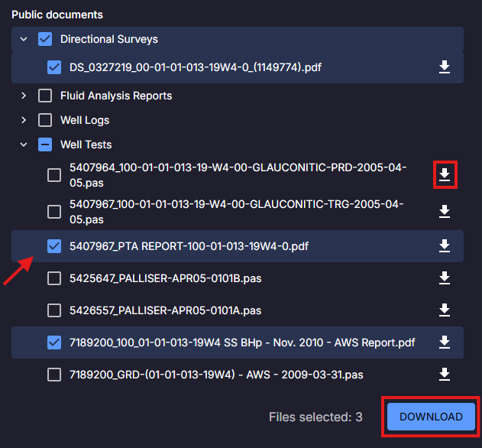Check the 7189200_GRD AWS 2009 file checkbox
482x448 pixels.
(54, 375)
